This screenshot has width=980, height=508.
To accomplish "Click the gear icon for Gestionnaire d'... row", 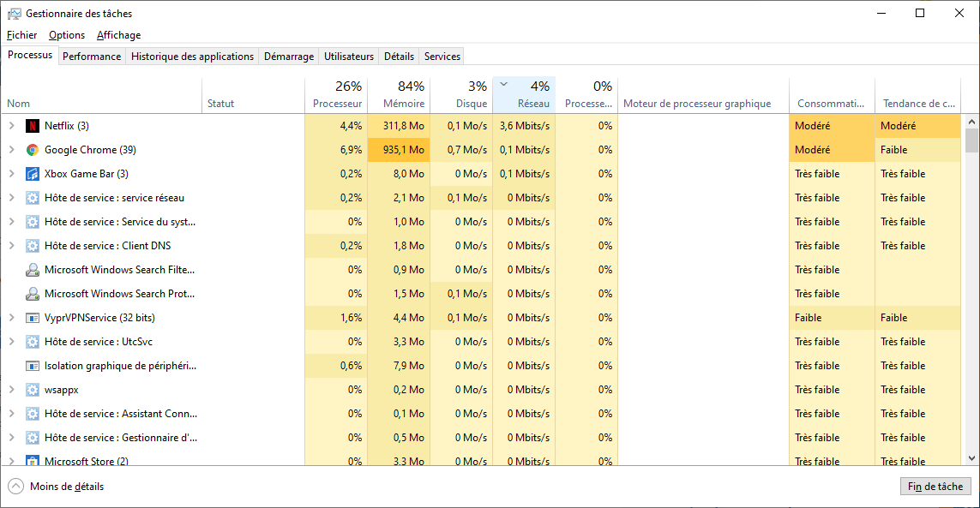I will click(x=33, y=438).
